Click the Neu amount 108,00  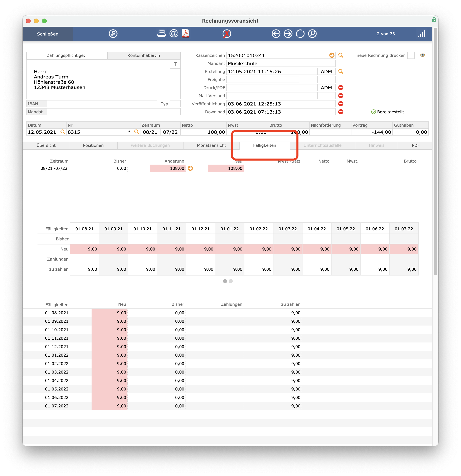(x=226, y=168)
